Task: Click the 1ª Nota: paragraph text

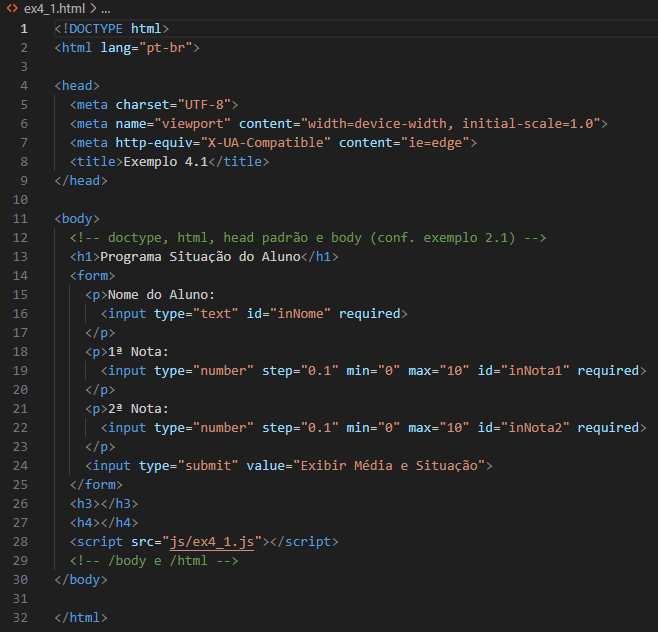Action: (x=138, y=352)
